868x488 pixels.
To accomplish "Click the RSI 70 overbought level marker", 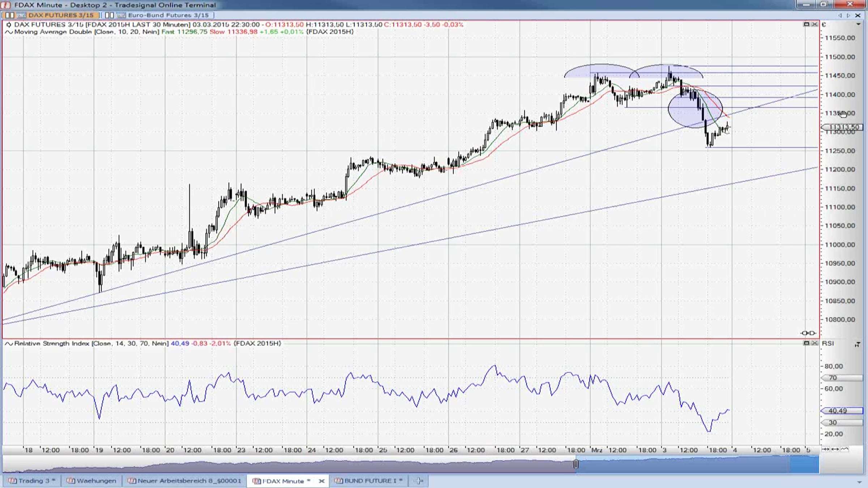I will pos(842,378).
